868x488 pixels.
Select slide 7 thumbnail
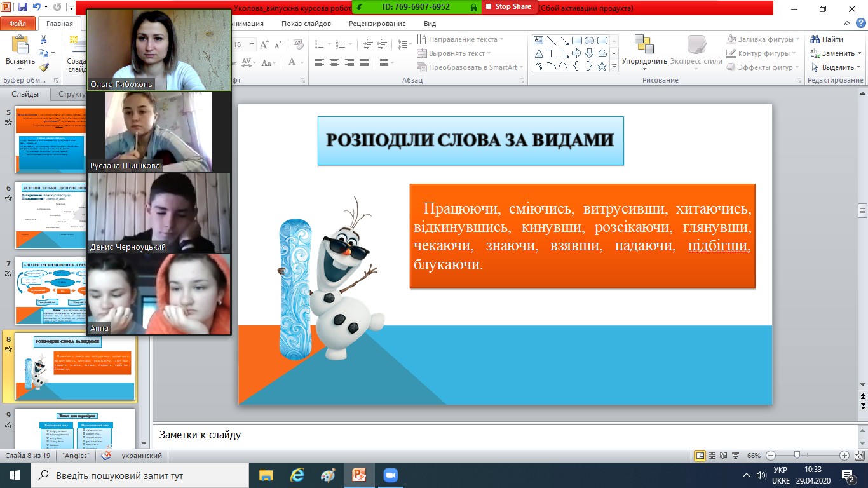coord(76,290)
